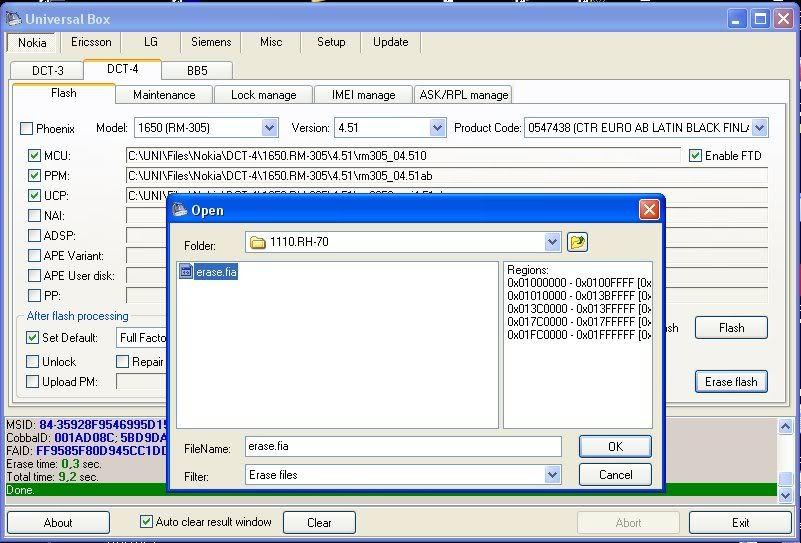Viewport: 801px width, 543px height.
Task: Click region line 0x01000000 - 0x0100FFFF
Action: coord(579,282)
